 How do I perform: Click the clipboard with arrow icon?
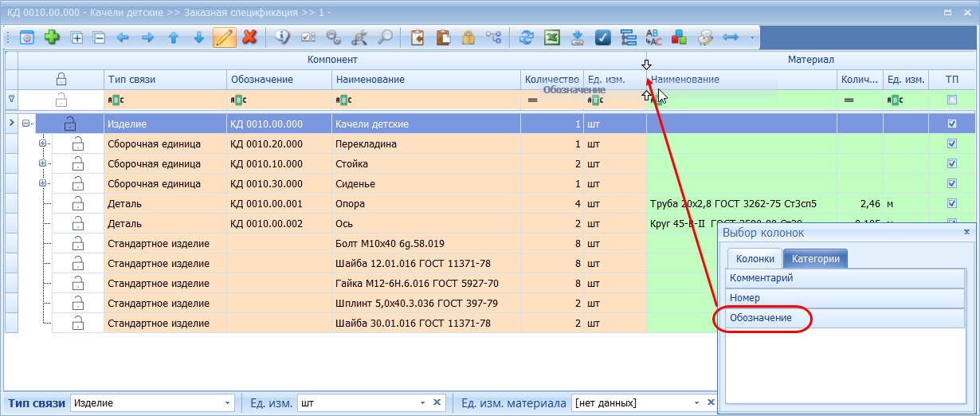[417, 37]
